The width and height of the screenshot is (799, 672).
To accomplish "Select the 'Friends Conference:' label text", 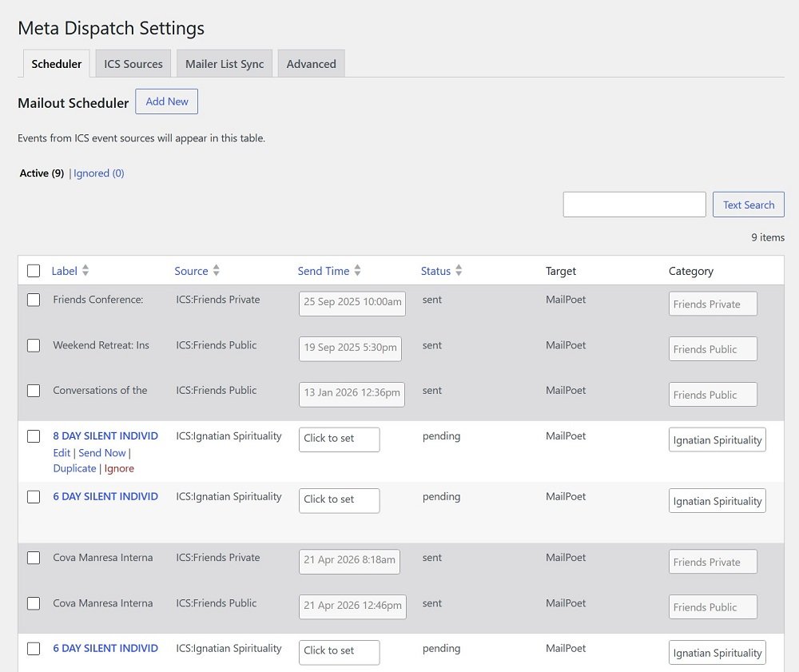I will (x=97, y=300).
